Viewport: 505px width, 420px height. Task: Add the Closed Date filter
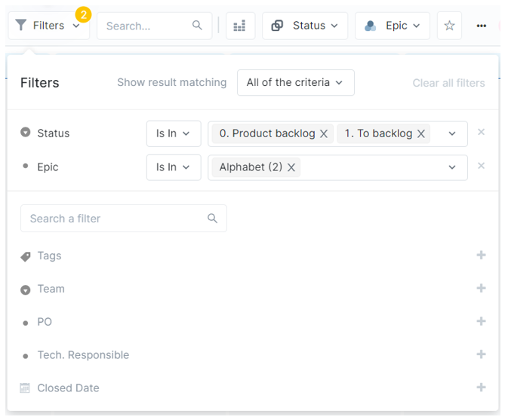click(x=481, y=388)
